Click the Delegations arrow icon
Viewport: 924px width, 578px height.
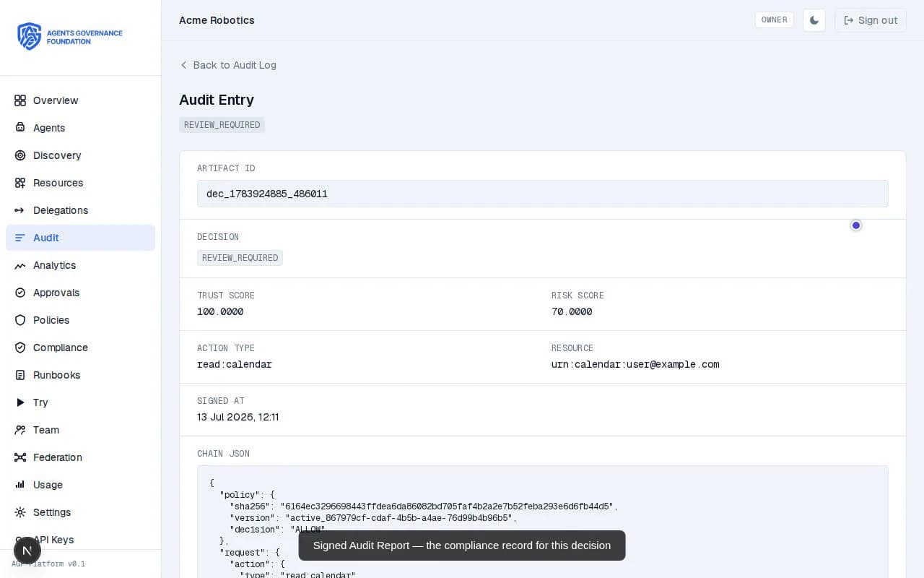tap(20, 210)
